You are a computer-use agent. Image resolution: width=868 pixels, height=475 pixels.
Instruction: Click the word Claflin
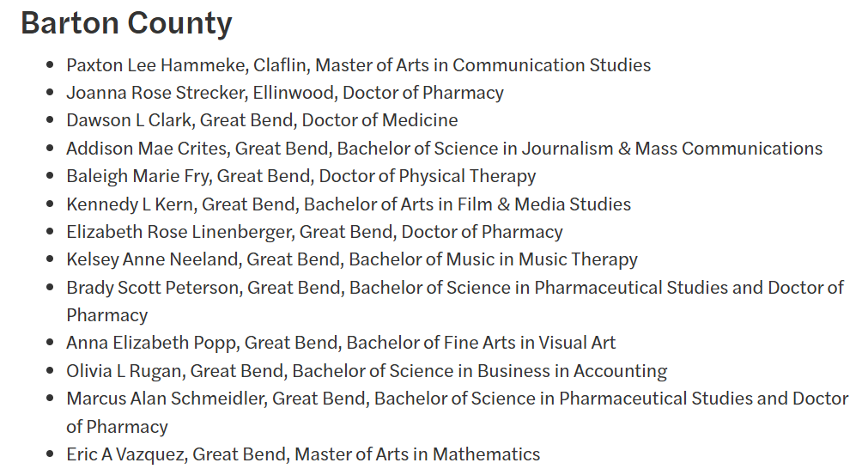(x=280, y=65)
